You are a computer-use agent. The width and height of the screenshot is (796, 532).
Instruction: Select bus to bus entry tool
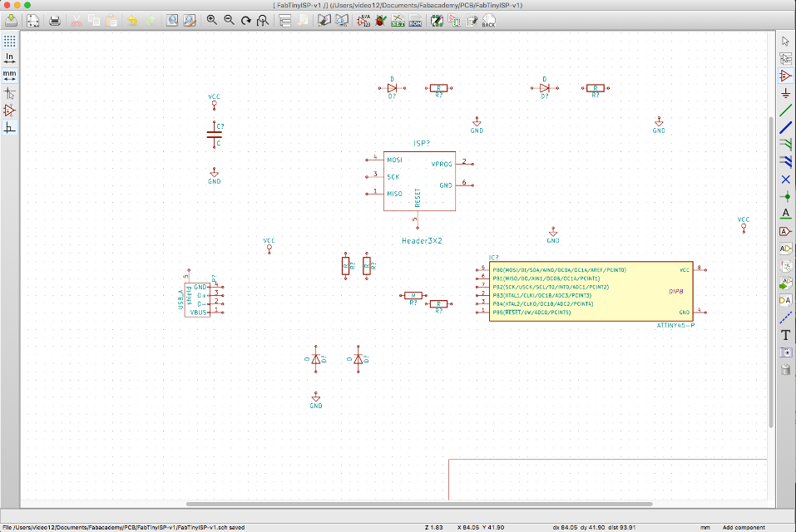coord(786,162)
